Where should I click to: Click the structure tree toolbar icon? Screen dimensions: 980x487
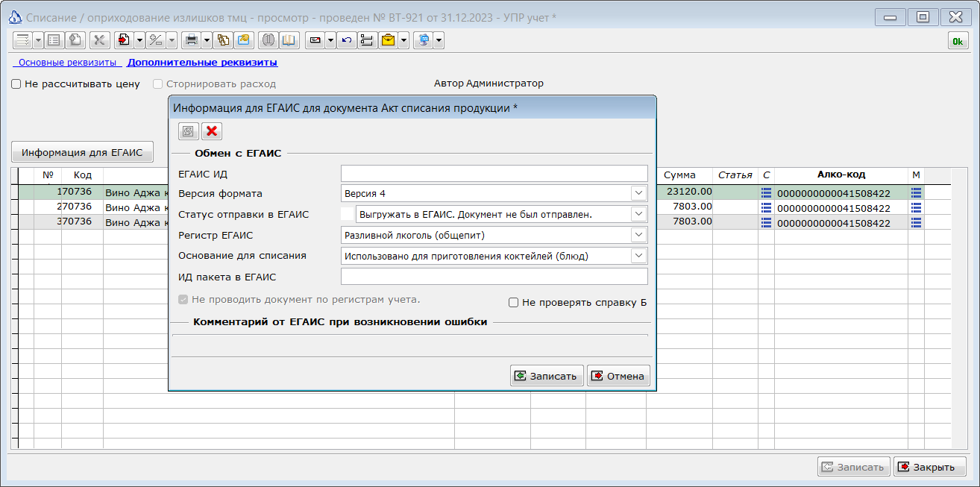pos(367,40)
